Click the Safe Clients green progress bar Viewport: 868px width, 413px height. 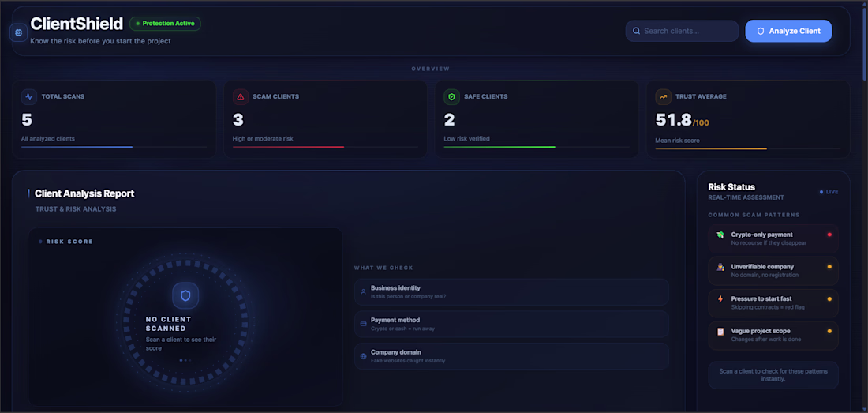[499, 147]
